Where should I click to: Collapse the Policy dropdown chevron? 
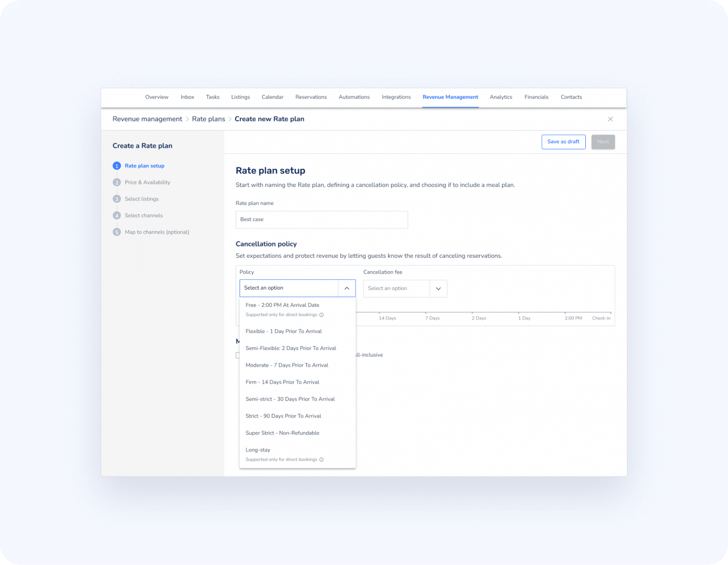click(x=347, y=288)
